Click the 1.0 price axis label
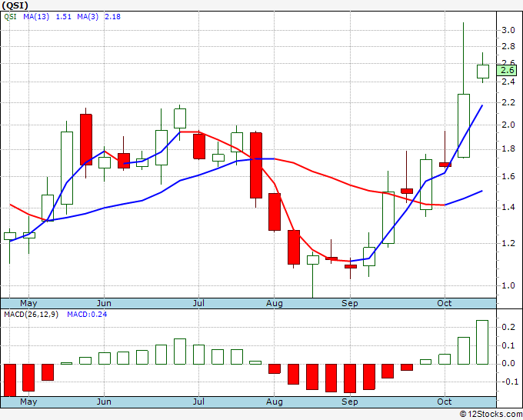The image size is (523, 420). tap(508, 285)
